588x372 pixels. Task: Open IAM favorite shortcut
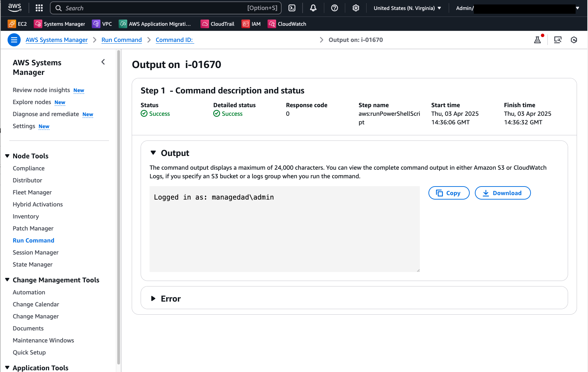point(251,24)
